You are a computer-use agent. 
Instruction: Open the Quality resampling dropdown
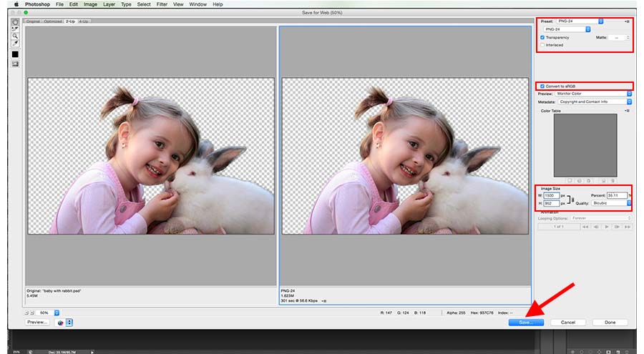pyautogui.click(x=611, y=203)
